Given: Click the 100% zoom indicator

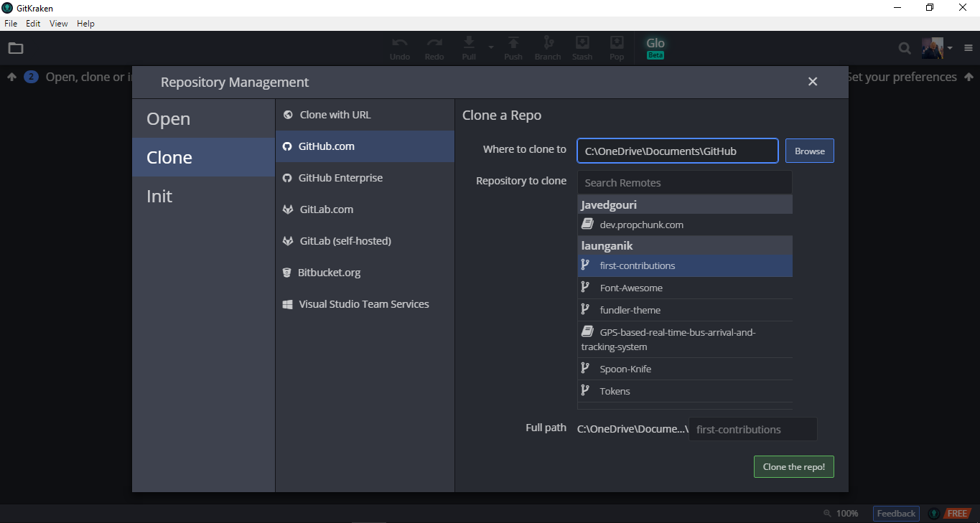Looking at the screenshot, I should tap(841, 513).
